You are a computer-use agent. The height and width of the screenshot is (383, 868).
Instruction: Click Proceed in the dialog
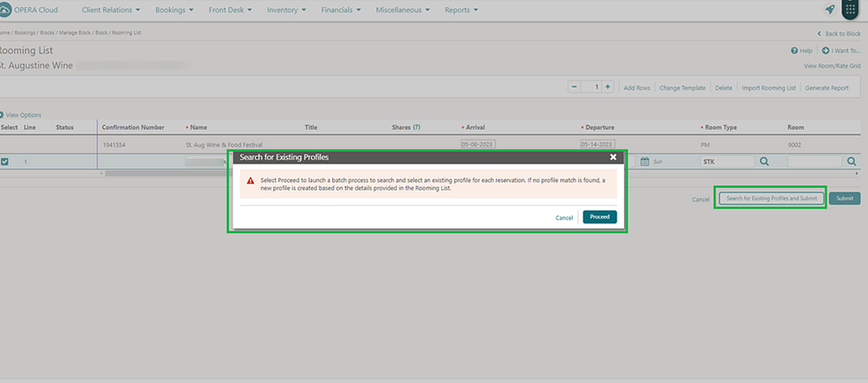[599, 217]
